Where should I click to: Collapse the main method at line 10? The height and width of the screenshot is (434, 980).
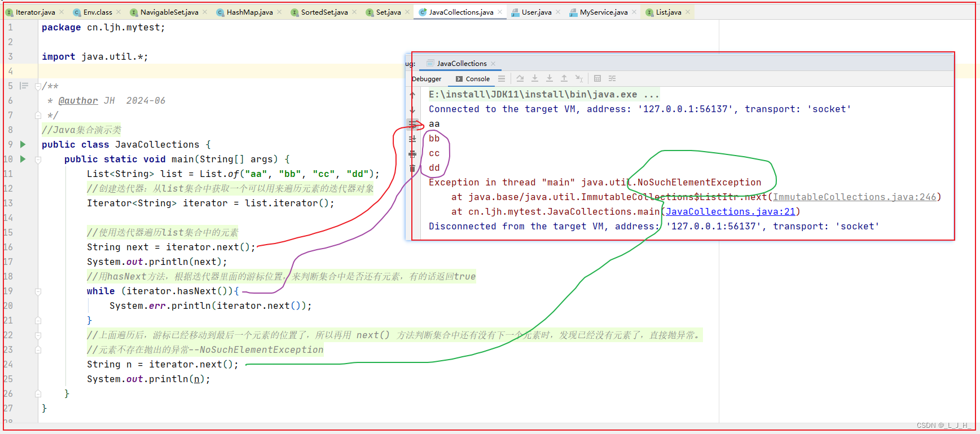click(38, 160)
